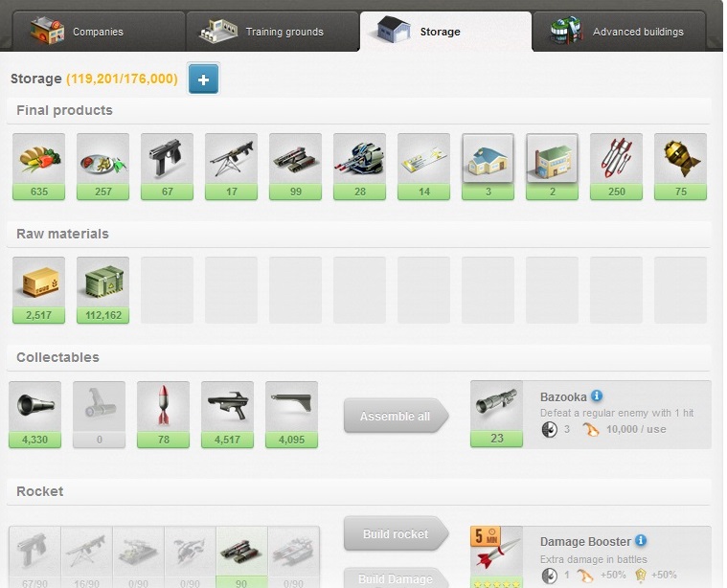727x588 pixels.
Task: Click the storage count 119,201/176,000
Action: (122, 79)
